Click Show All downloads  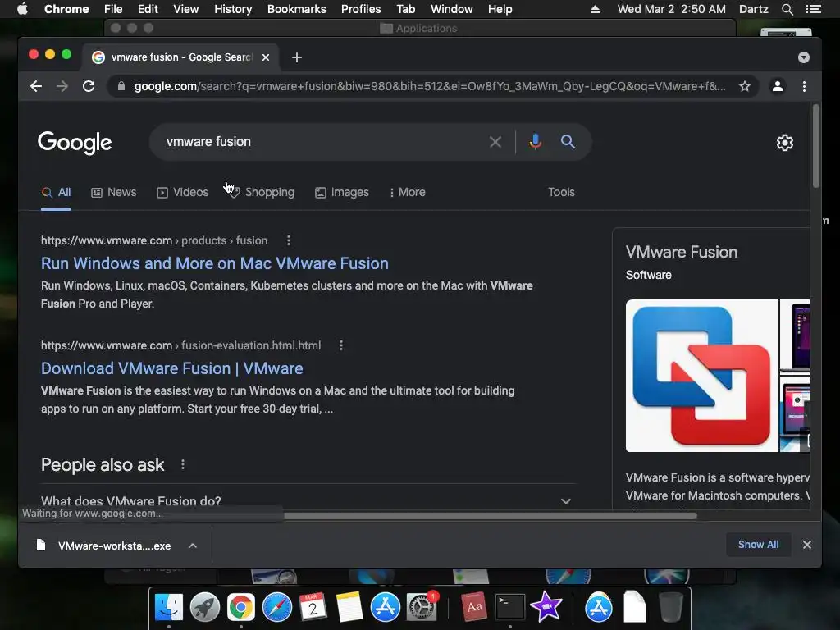pos(758,545)
